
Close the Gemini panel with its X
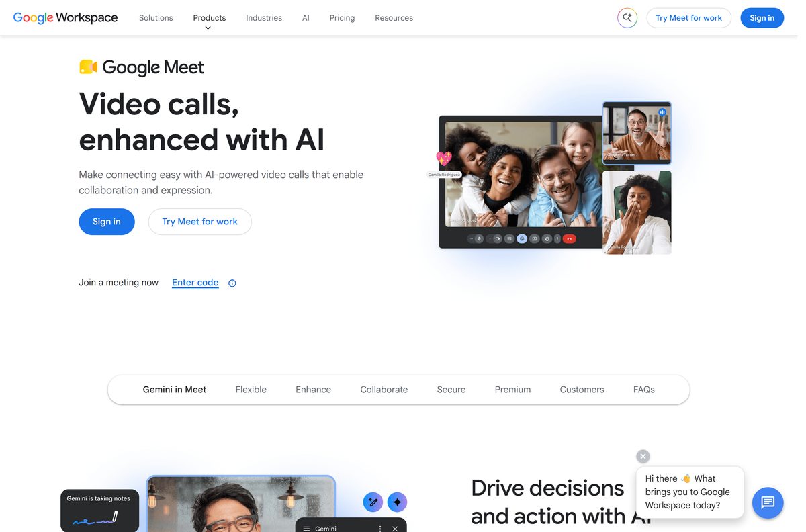[395, 529]
